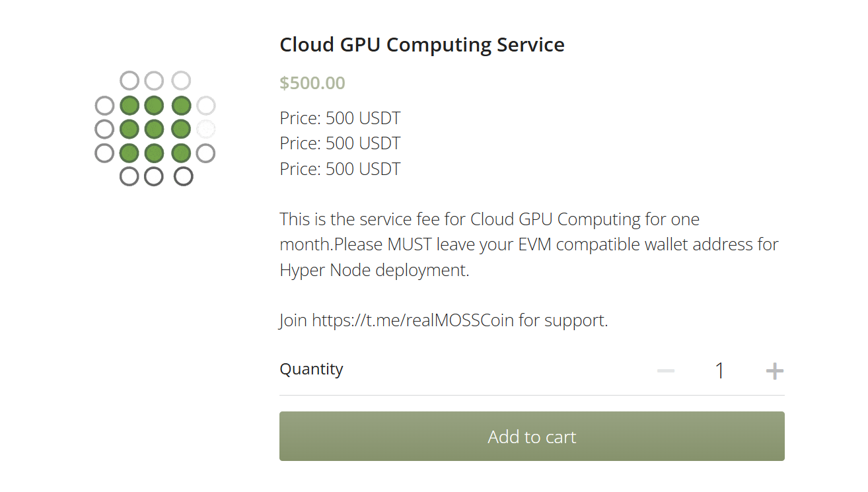
Task: Click the top-left green dot in logo
Action: (x=129, y=105)
